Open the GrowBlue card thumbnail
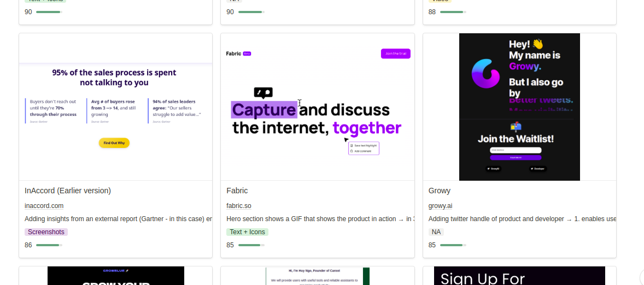The width and height of the screenshot is (644, 285). click(x=116, y=276)
